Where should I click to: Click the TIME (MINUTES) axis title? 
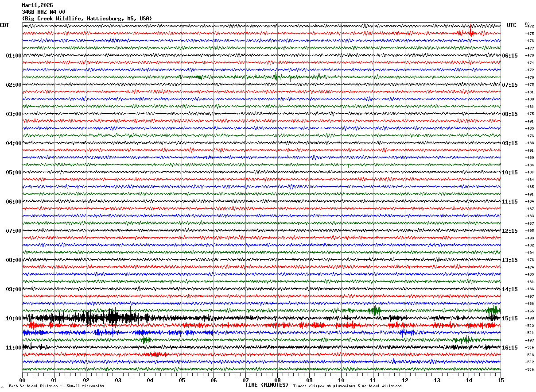coord(267,385)
